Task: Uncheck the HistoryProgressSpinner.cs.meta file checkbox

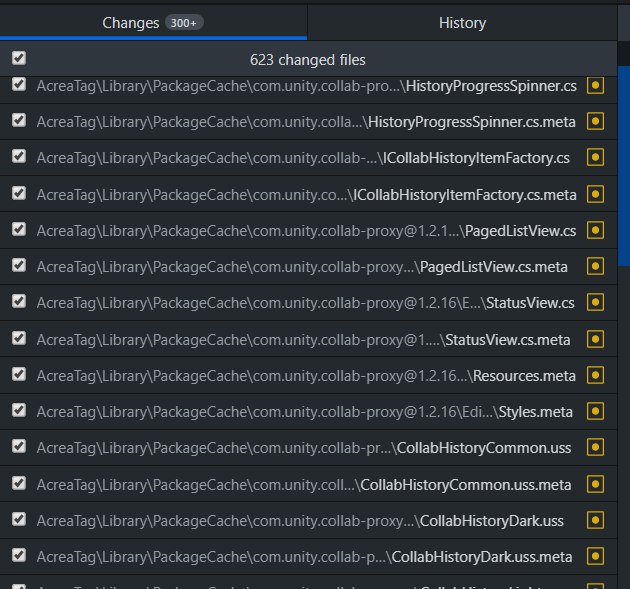Action: (x=19, y=120)
